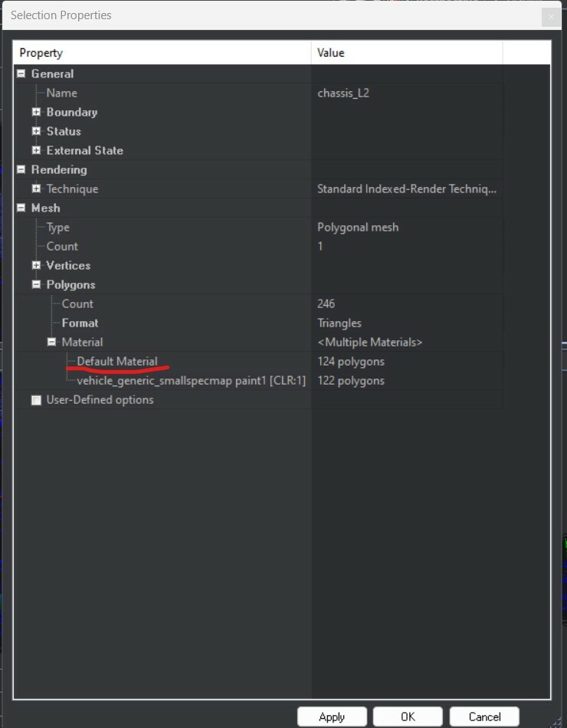Viewport: 567px width, 728px height.
Task: Click the chassis_L2 name value field
Action: 406,93
